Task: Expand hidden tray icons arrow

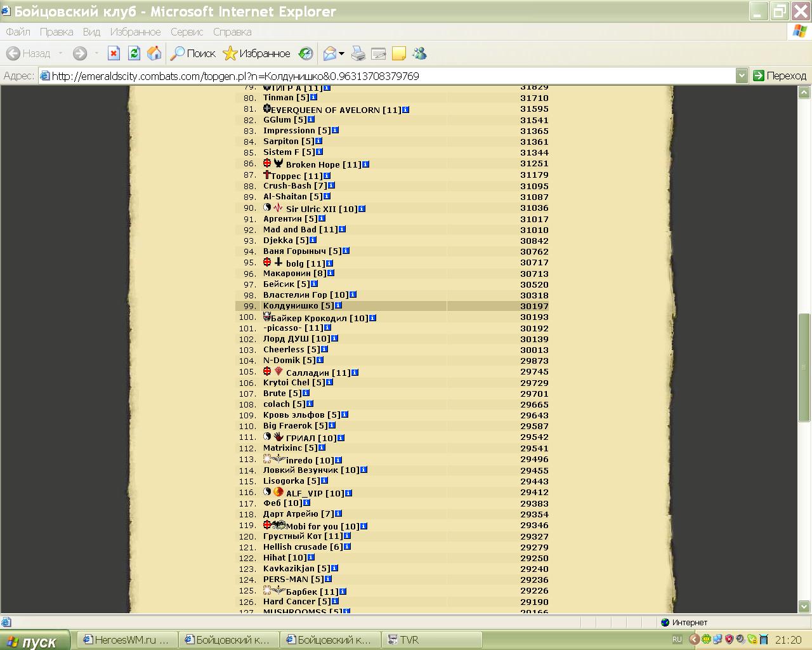Action: pos(694,640)
